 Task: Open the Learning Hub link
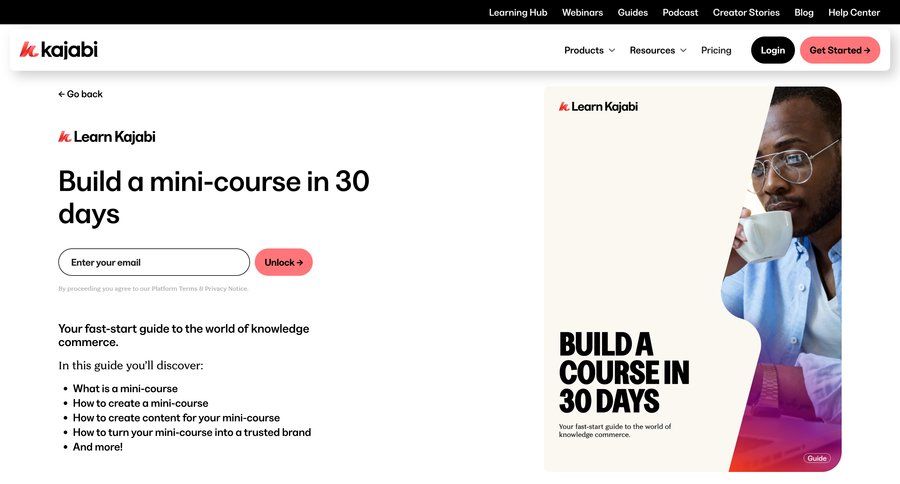tap(518, 13)
